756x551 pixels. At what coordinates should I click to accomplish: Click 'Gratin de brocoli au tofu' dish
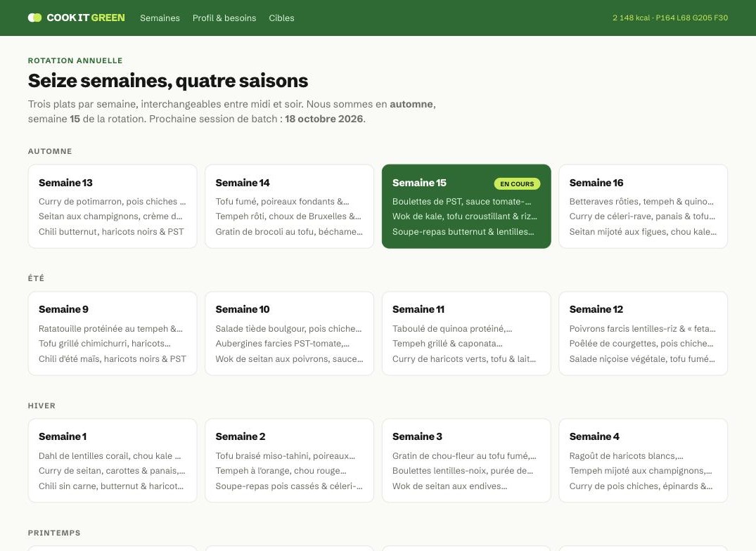[289, 232]
